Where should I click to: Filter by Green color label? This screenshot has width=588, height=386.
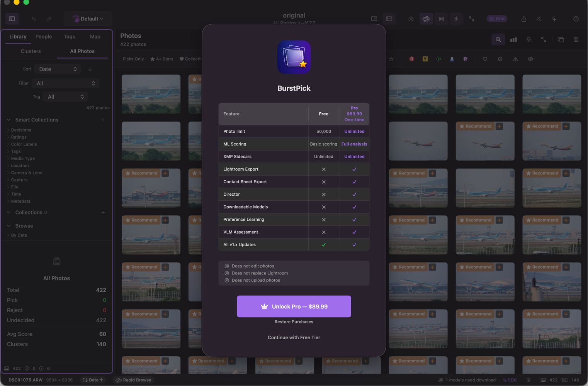pyautogui.click(x=438, y=59)
